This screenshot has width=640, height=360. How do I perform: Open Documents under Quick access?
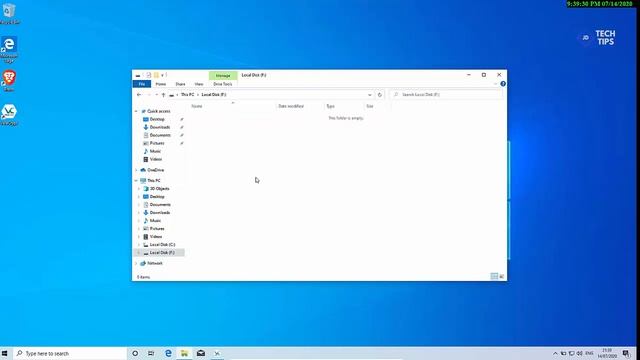160,135
